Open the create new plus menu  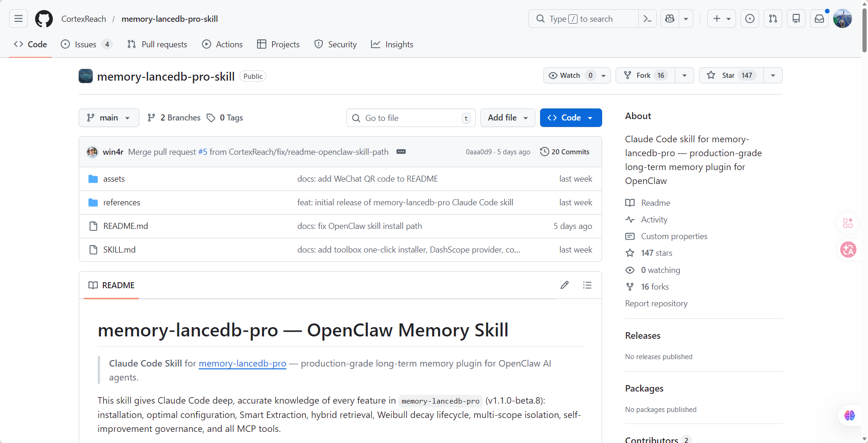[722, 19]
